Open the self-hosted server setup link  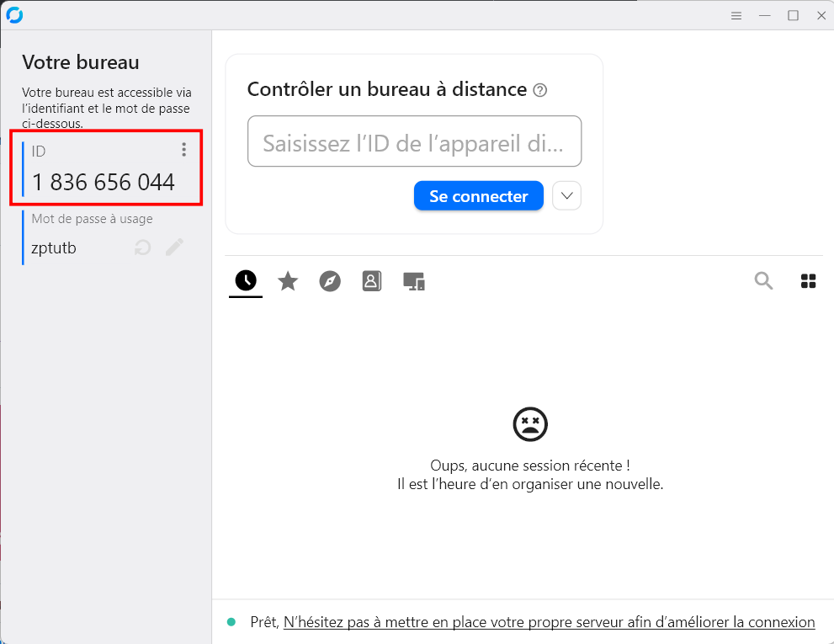click(x=548, y=622)
